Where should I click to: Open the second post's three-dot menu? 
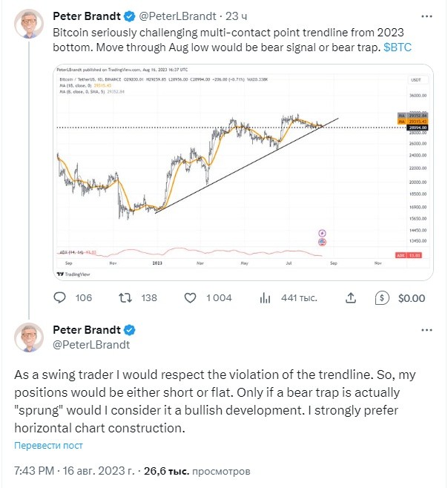(426, 330)
